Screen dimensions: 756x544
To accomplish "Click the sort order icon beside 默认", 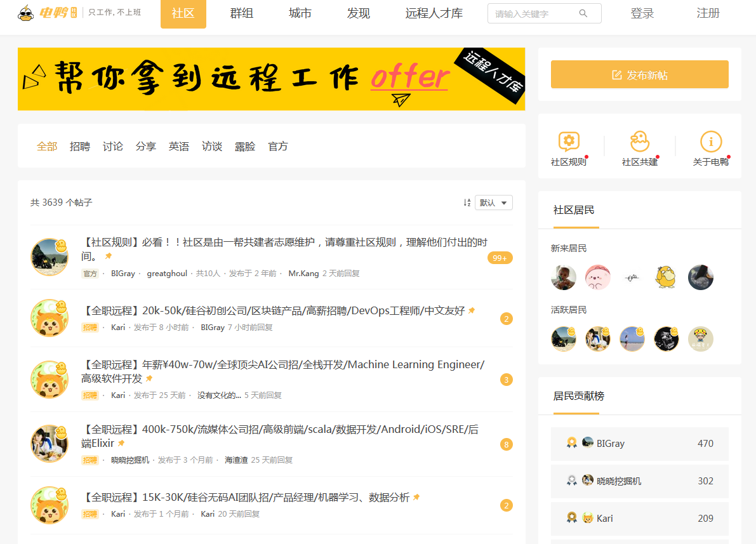I will [x=467, y=202].
